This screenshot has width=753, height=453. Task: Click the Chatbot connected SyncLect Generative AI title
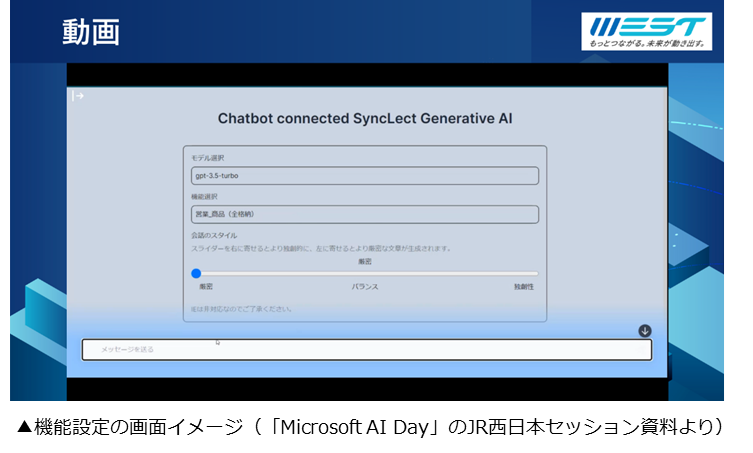[x=365, y=119]
